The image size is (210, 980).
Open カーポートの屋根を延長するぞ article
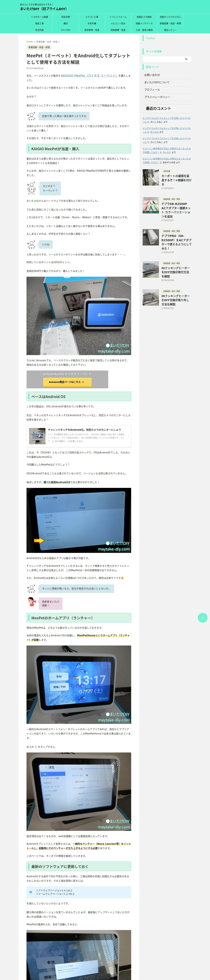[x=176, y=180]
